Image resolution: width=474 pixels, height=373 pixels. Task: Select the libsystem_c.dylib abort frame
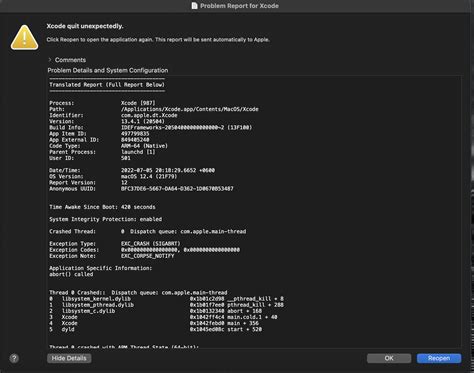[156, 311]
